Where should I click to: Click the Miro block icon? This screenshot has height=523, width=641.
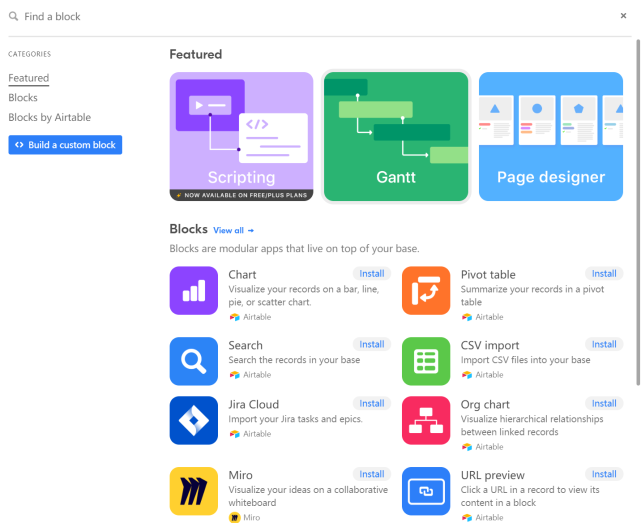tap(194, 491)
